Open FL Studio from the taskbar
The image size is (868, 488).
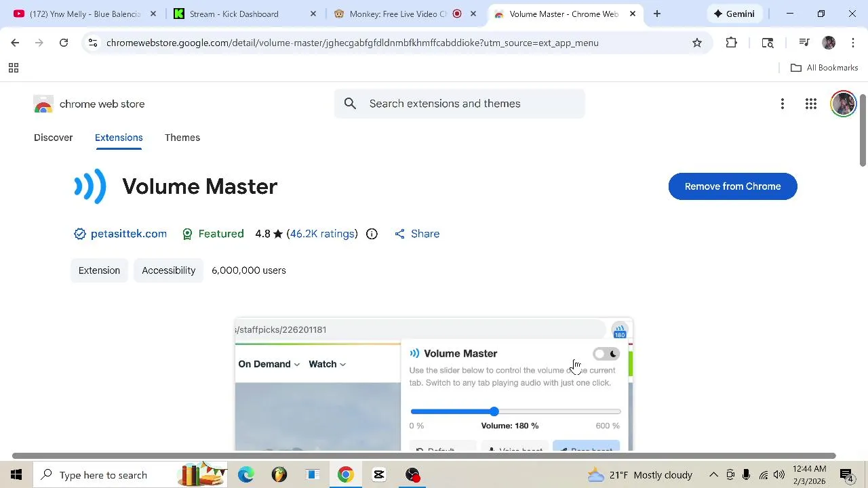pyautogui.click(x=279, y=474)
